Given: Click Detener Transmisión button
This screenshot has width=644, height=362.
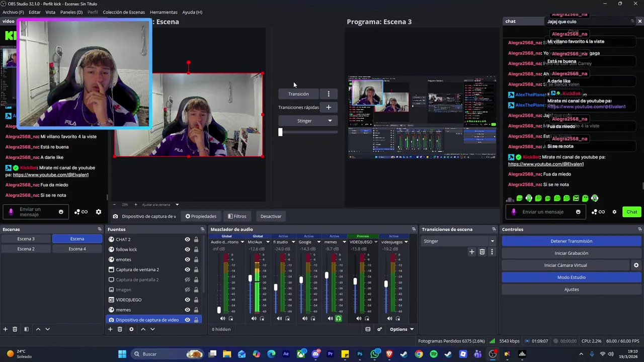Looking at the screenshot, I should click(x=572, y=241).
